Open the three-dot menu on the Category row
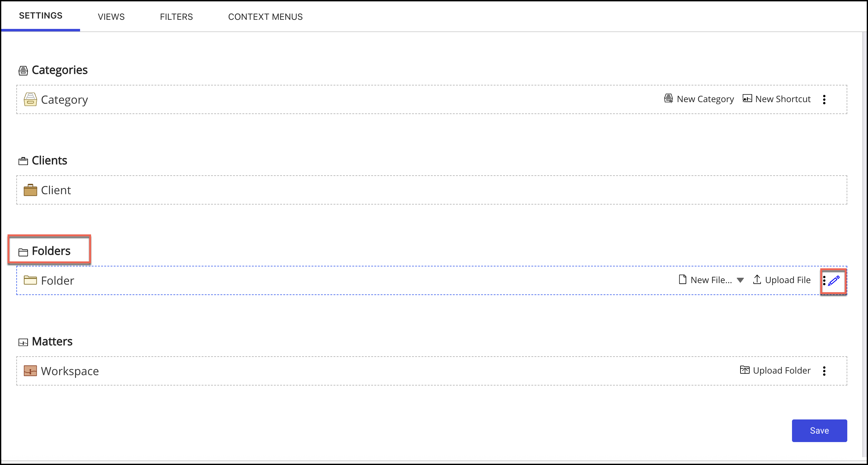This screenshot has width=868, height=465. 825,100
